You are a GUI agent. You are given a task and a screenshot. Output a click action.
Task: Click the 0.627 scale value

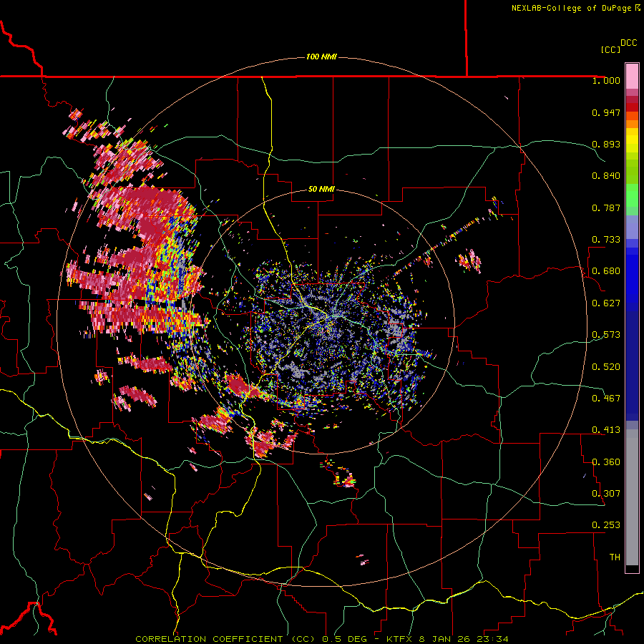[x=606, y=303]
